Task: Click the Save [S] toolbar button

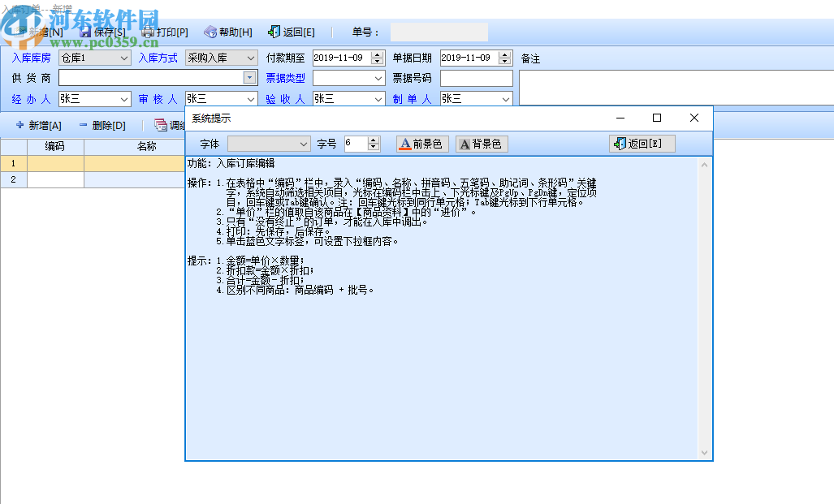Action: pos(102,32)
